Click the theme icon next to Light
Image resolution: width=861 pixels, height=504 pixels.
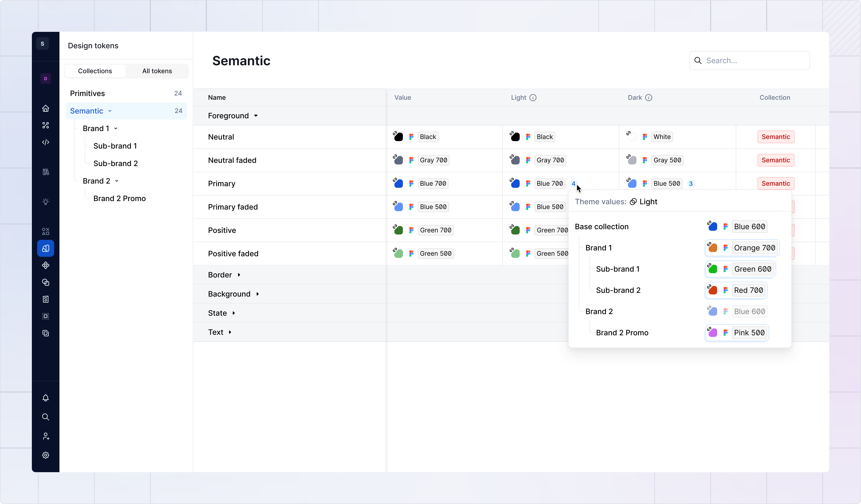633,202
